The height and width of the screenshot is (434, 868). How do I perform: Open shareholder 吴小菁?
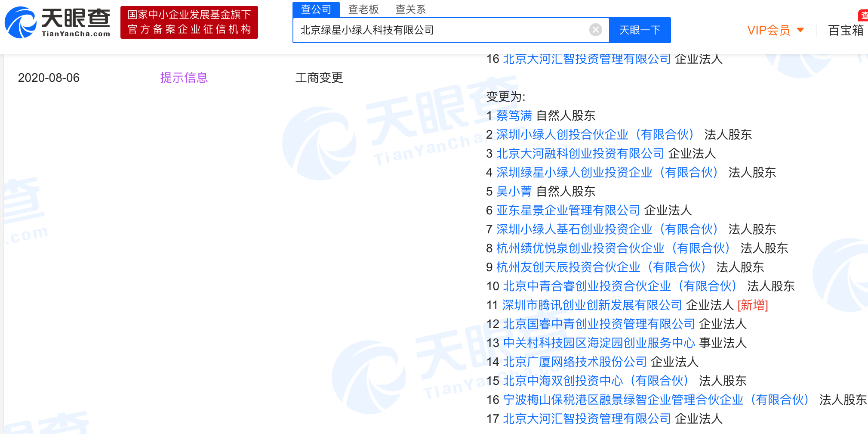514,191
